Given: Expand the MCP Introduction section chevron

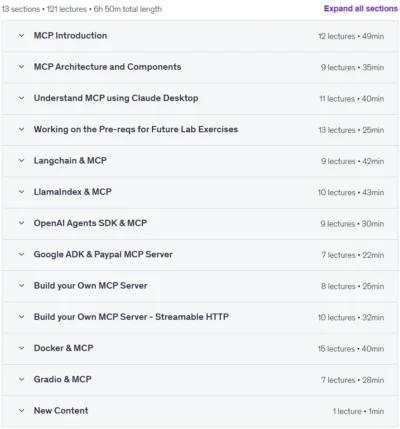Looking at the screenshot, I should (x=21, y=35).
